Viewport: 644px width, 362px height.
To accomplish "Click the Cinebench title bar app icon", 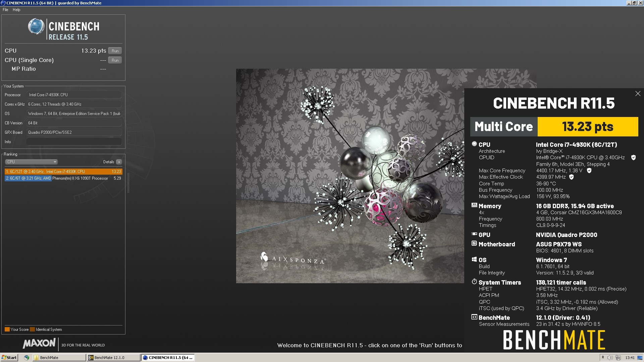I will (x=3, y=3).
